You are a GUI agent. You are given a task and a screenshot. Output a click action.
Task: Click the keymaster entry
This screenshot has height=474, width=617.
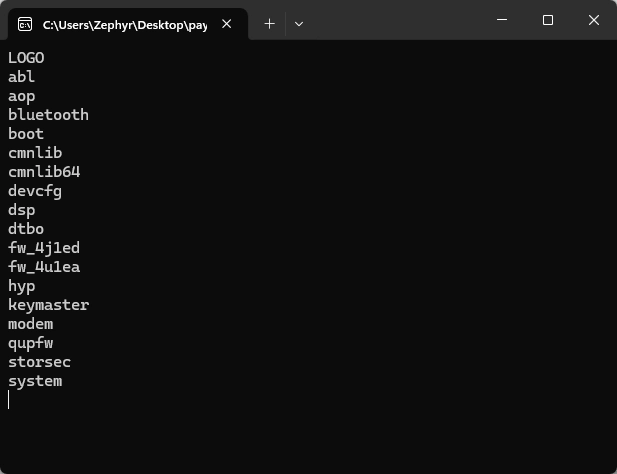click(x=48, y=305)
